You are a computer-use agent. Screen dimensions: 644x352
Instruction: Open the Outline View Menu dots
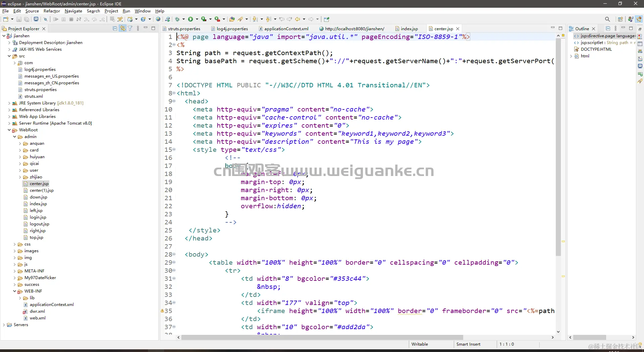[615, 29]
